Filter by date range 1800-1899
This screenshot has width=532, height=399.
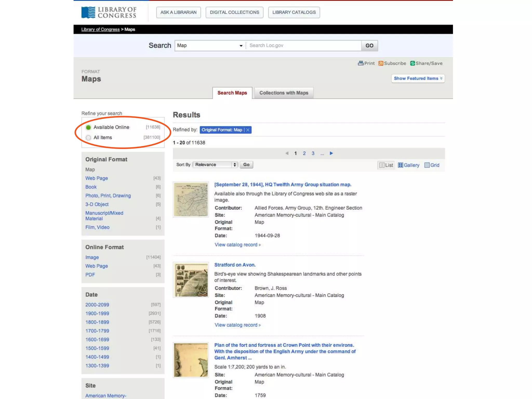[97, 322]
